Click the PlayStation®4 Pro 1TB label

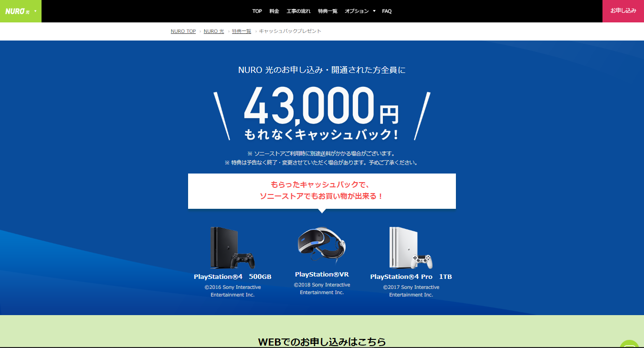click(411, 277)
